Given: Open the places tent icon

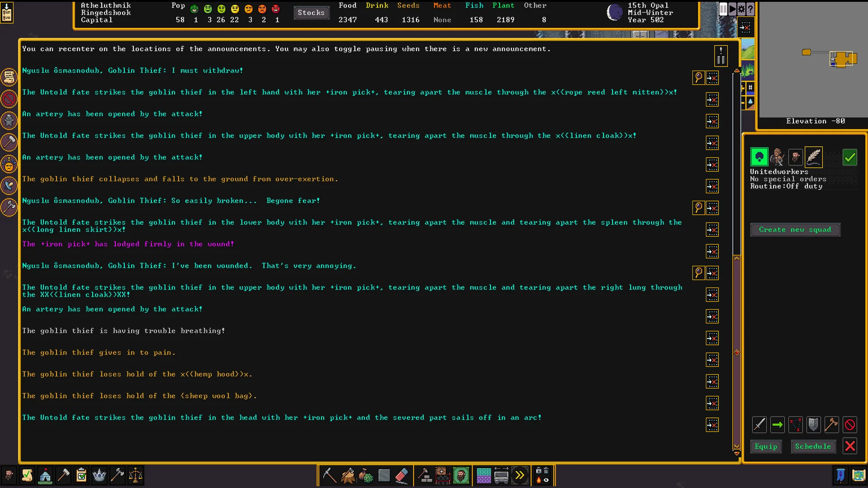Looking at the screenshot, I should [45, 475].
